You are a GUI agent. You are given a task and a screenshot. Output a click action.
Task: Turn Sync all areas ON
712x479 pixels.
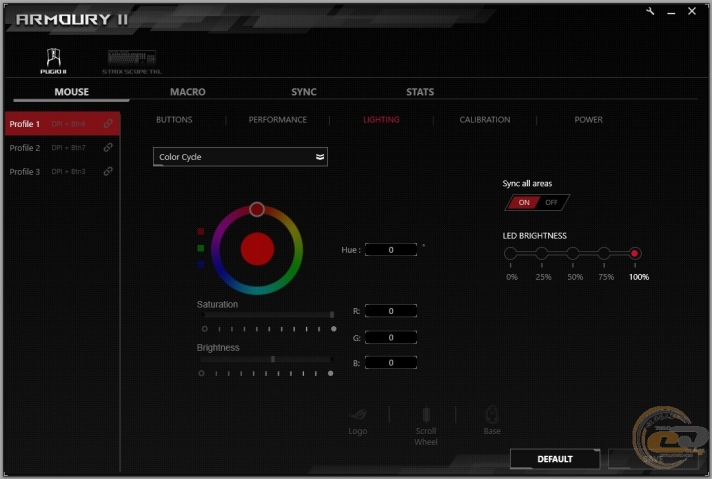coord(524,202)
